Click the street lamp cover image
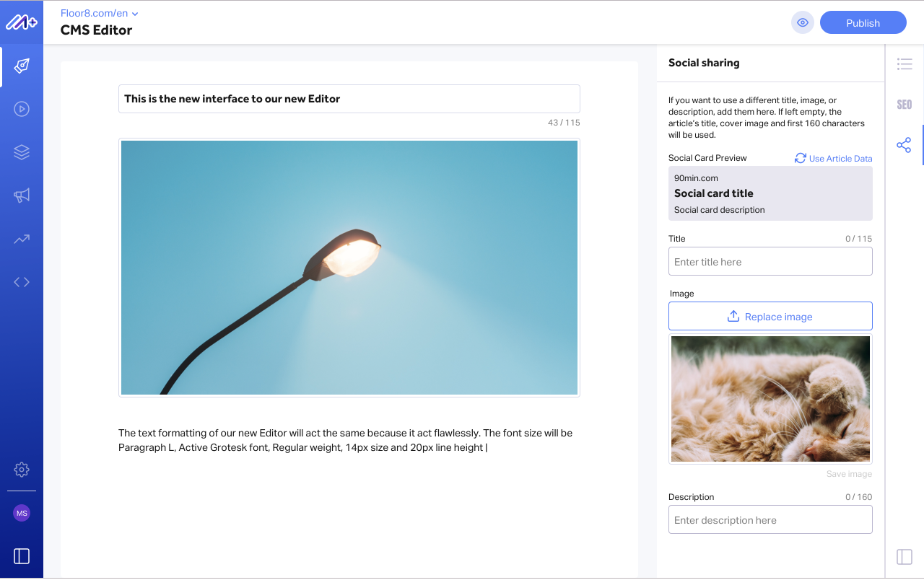Screen dimensions: 924x580 pos(349,268)
